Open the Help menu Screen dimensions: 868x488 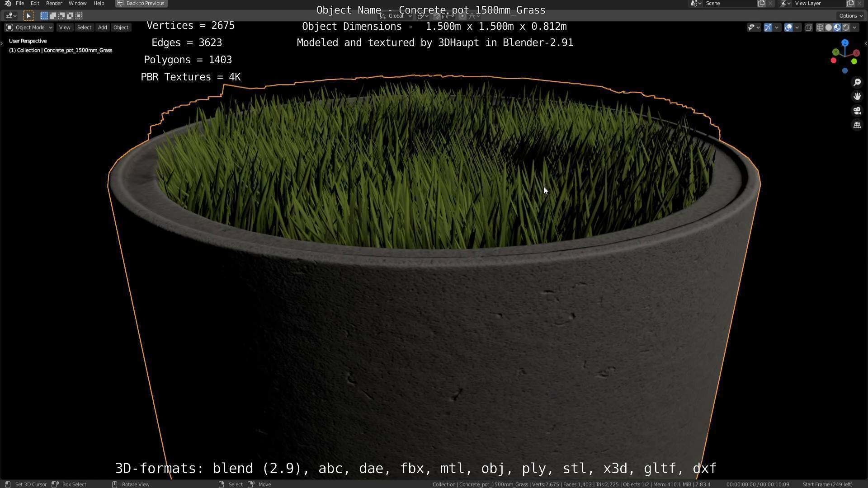pos(99,4)
